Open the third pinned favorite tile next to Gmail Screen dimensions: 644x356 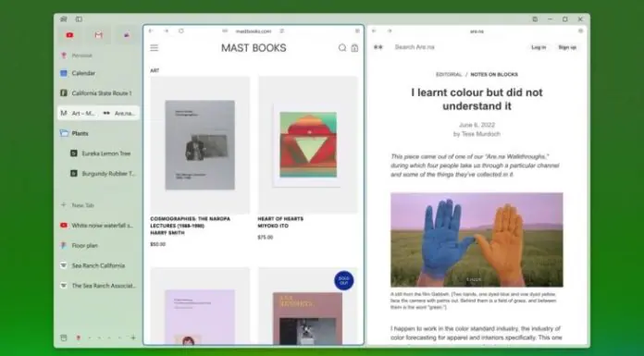pos(127,35)
